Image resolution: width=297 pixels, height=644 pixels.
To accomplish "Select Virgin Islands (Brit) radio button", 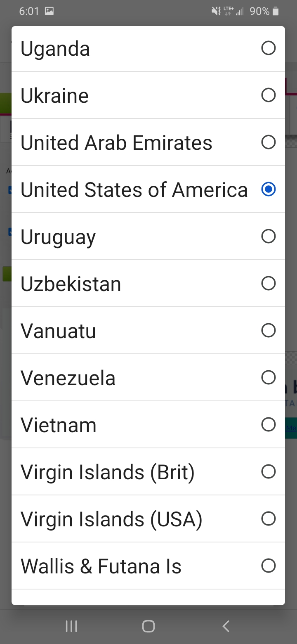I will 268,472.
